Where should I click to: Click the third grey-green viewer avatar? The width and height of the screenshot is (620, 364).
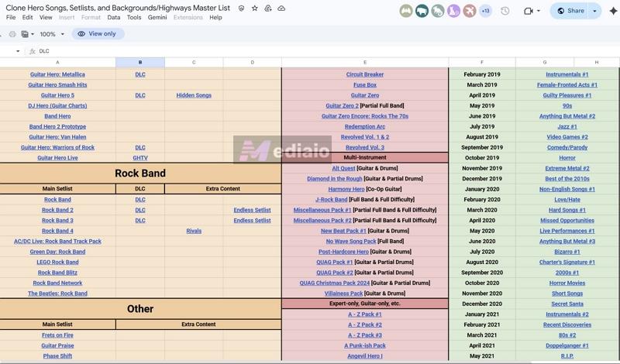coord(438,11)
